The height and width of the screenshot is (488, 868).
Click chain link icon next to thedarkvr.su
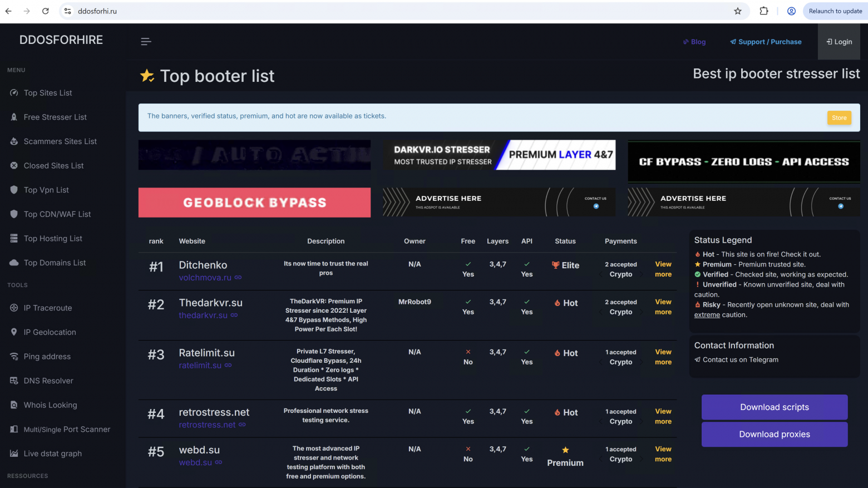click(x=234, y=316)
